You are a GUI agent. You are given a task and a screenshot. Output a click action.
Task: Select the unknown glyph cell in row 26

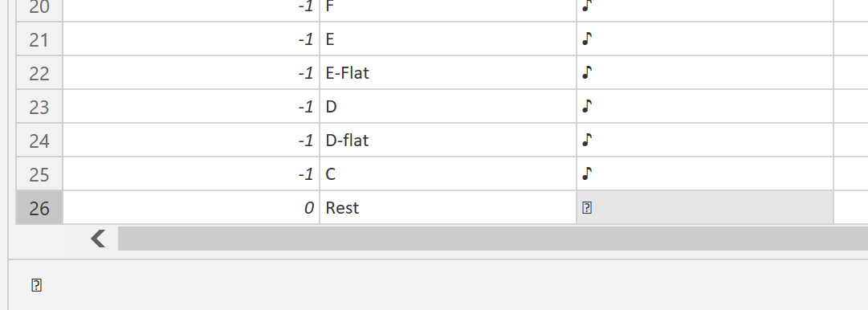[705, 208]
